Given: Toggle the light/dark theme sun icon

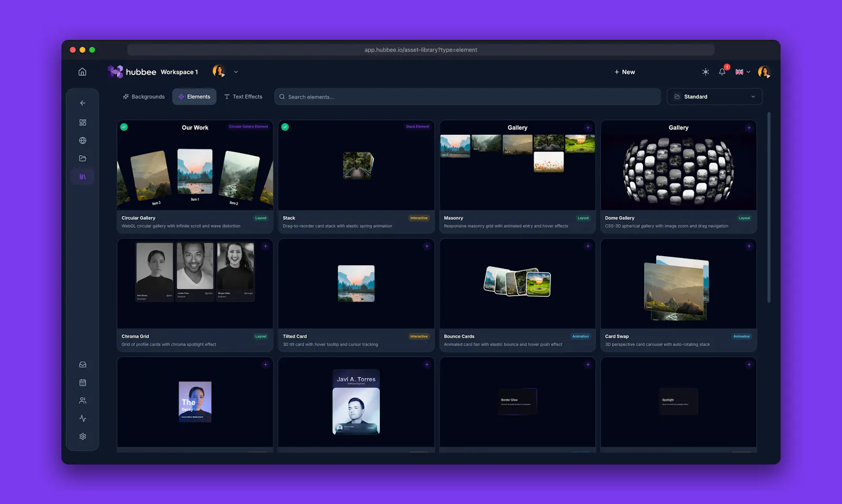Looking at the screenshot, I should coord(706,72).
